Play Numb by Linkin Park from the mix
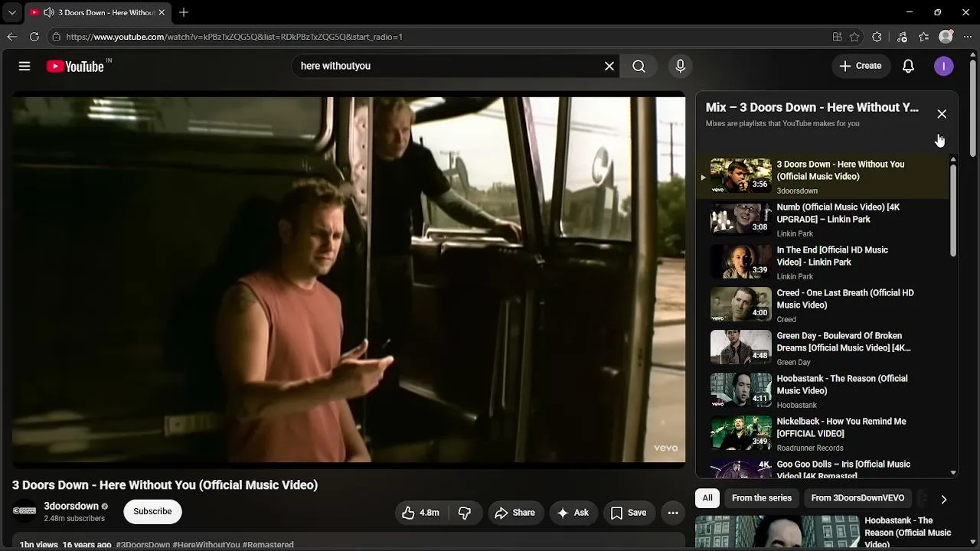 coord(823,220)
